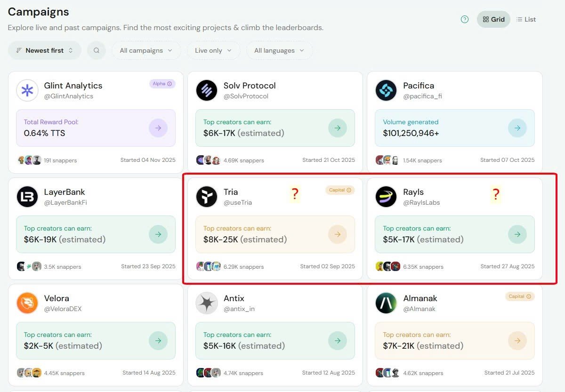Open the @RaylsLabs handle
565x392 pixels.
[421, 203]
